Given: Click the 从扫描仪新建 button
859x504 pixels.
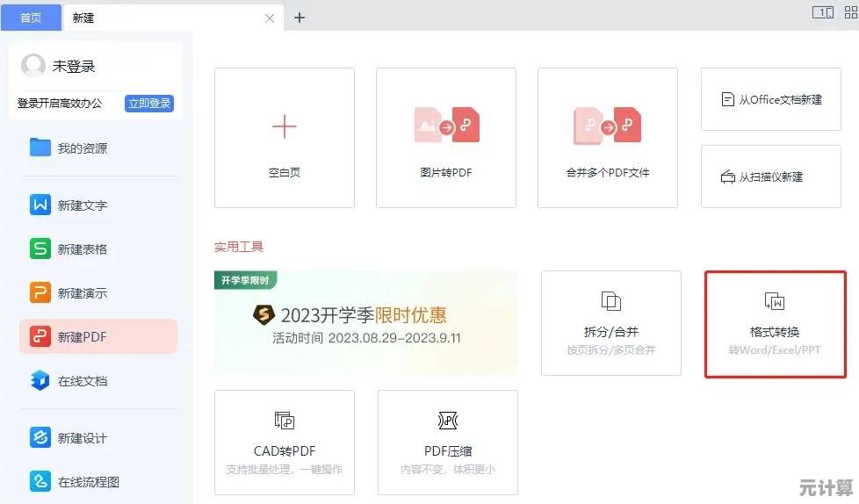Looking at the screenshot, I should coord(771,176).
